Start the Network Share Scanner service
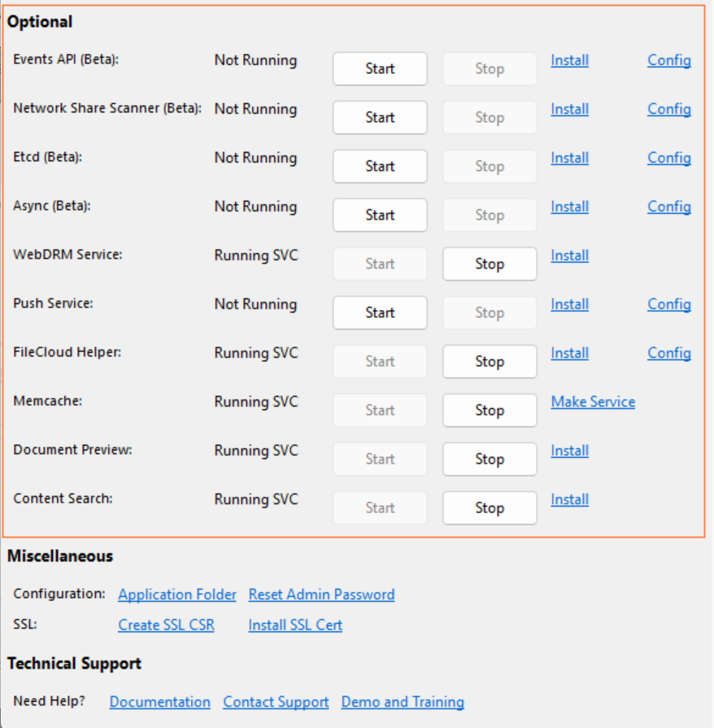This screenshot has height=728, width=714. tap(380, 117)
